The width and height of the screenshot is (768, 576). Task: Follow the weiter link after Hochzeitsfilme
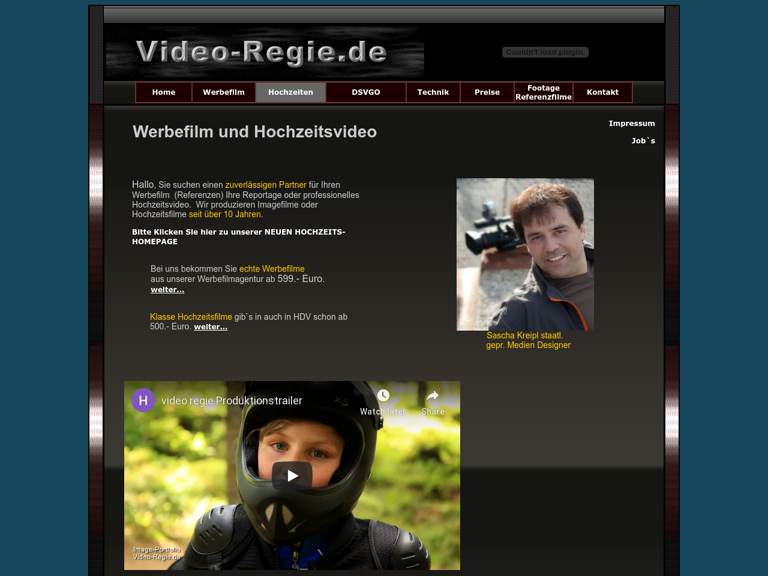click(210, 327)
